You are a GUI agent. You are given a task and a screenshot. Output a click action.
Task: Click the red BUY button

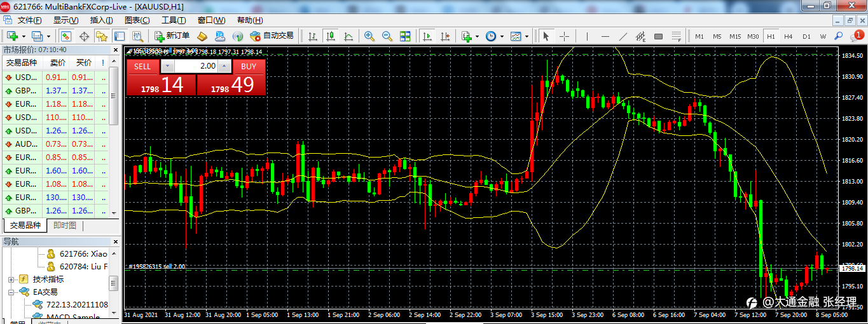pyautogui.click(x=249, y=66)
